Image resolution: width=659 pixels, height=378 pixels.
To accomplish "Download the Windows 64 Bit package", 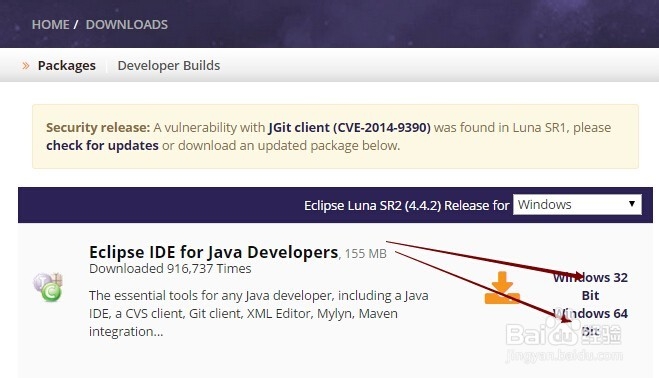I will point(590,322).
